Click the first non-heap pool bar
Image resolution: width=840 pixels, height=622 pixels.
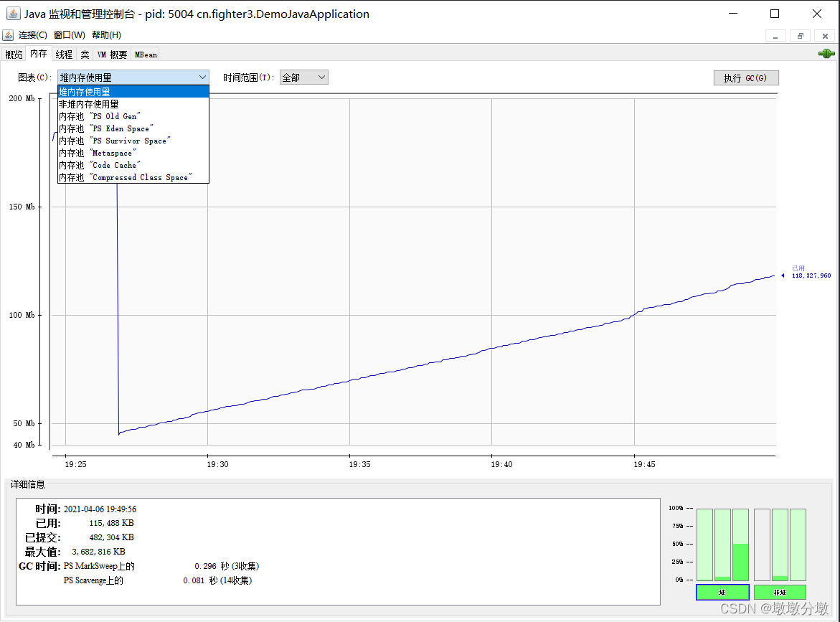(762, 545)
